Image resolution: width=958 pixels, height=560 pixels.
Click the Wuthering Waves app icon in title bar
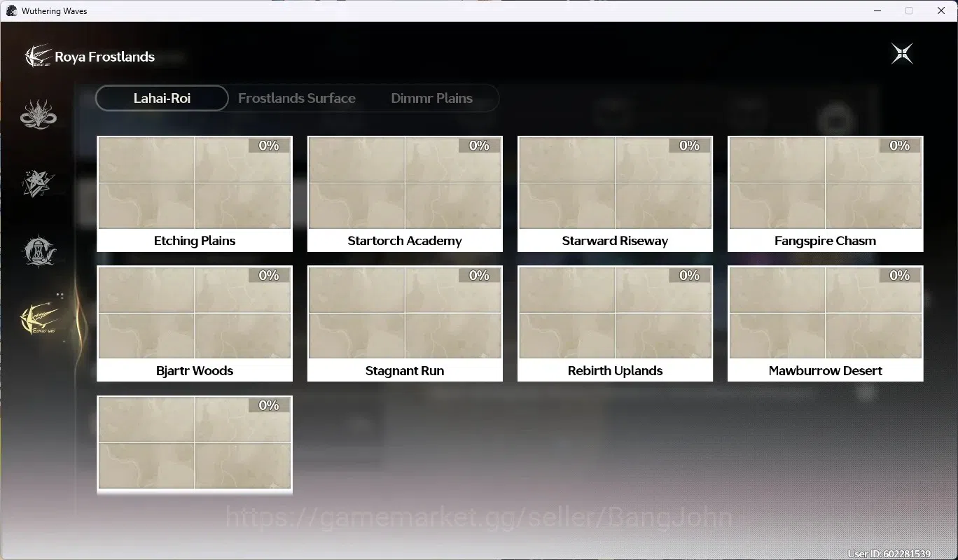(x=11, y=10)
